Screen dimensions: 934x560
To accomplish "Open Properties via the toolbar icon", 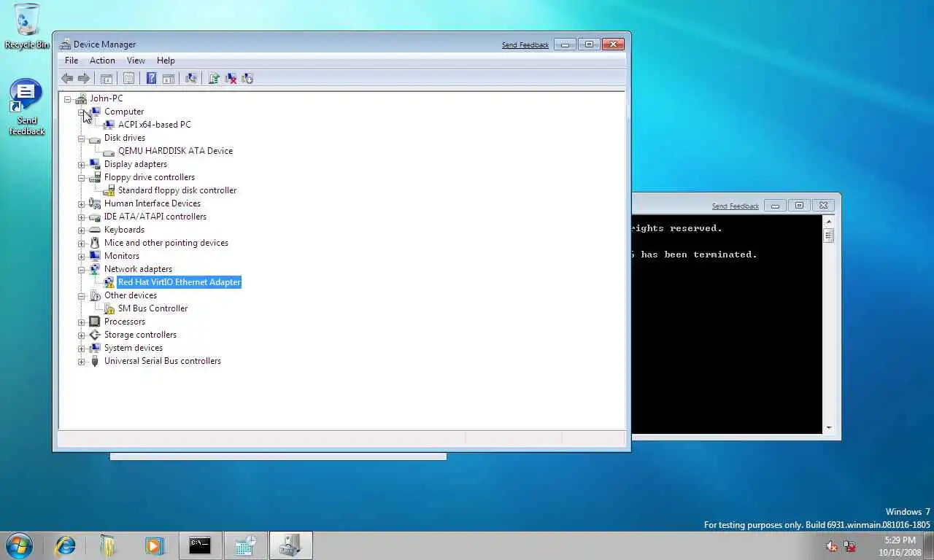I will tap(128, 79).
